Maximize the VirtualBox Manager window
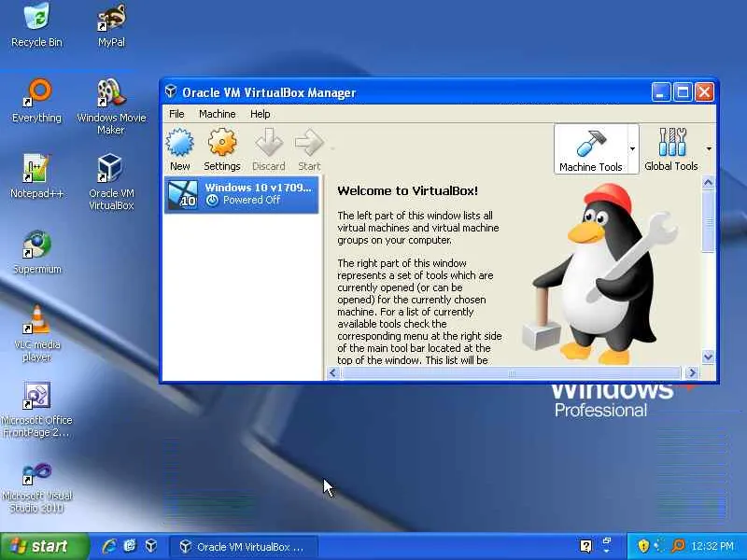The height and width of the screenshot is (560, 747). pyautogui.click(x=683, y=91)
